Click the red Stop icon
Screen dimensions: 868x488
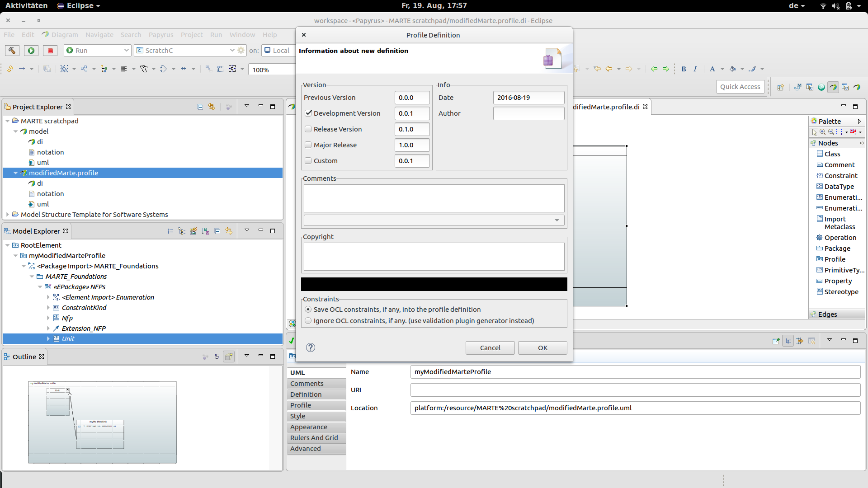tap(50, 51)
